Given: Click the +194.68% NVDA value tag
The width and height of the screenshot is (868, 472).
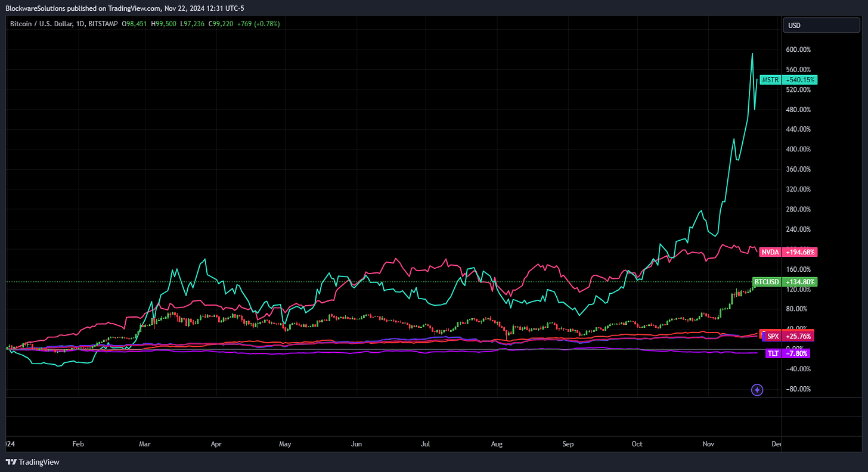Looking at the screenshot, I should [801, 252].
